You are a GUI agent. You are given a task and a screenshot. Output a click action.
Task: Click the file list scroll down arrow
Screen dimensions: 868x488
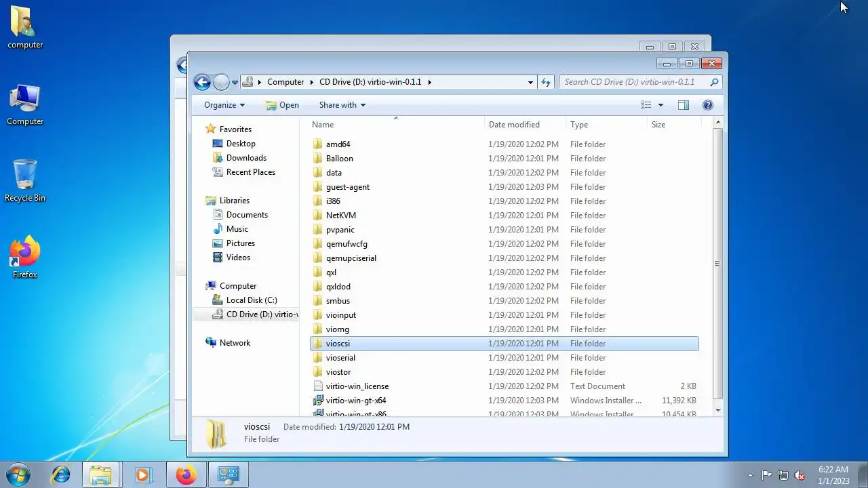pyautogui.click(x=717, y=410)
